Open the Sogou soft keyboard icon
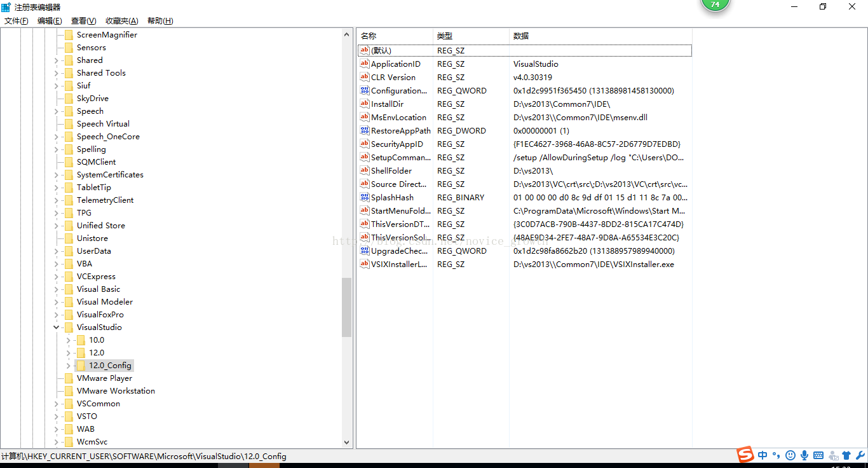868x468 pixels. click(818, 455)
